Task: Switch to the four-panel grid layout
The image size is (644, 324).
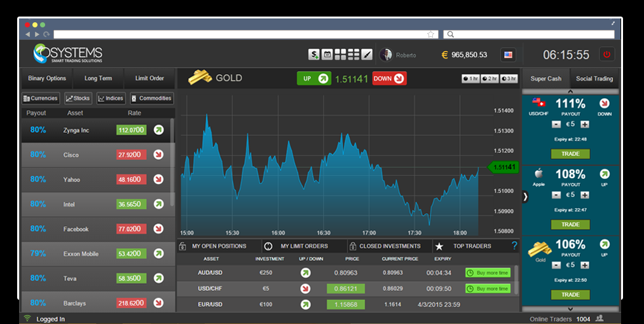Action: (x=340, y=55)
